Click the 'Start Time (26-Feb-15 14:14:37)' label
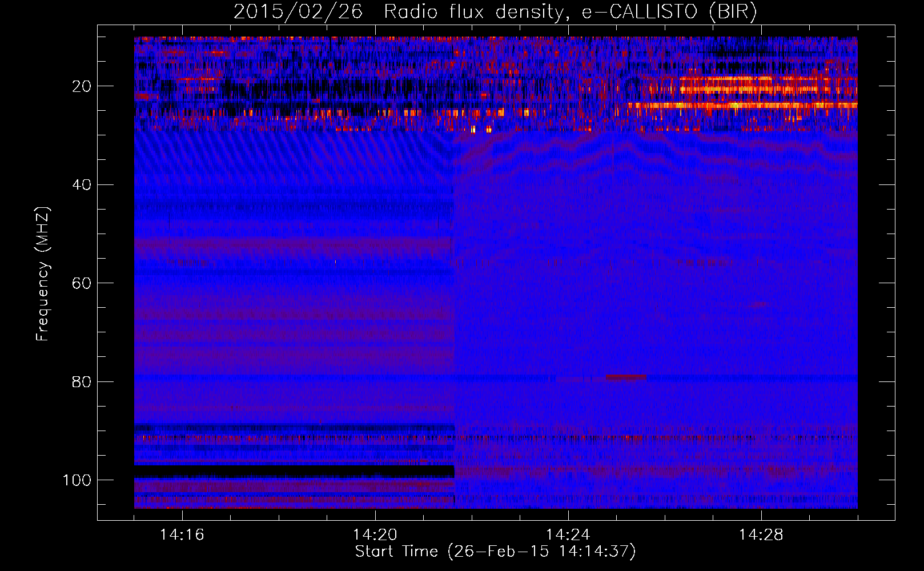Screen dimensions: 924x571 click(495, 552)
